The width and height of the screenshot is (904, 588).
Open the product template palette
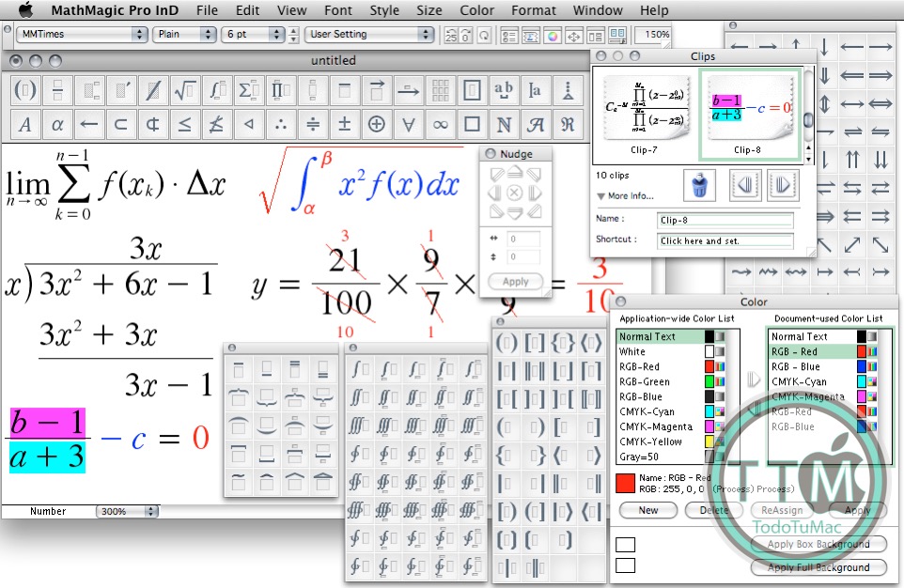(x=281, y=90)
